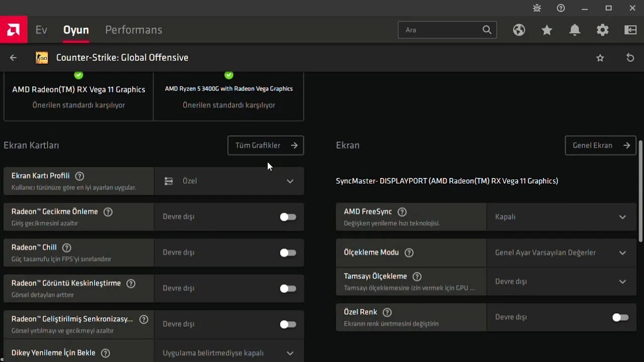Open the notifications bell
The width and height of the screenshot is (644, 362).
coord(575,30)
